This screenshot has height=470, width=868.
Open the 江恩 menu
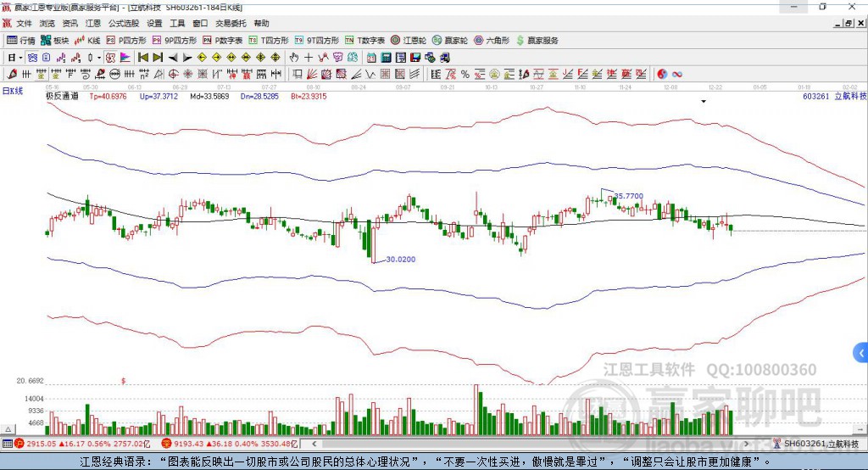click(93, 23)
